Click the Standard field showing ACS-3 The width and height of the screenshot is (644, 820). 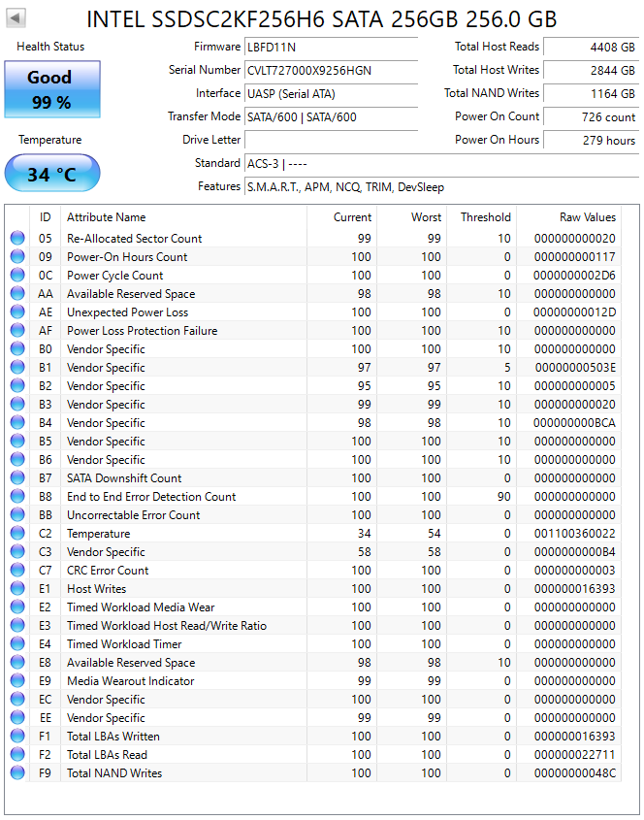(441, 164)
